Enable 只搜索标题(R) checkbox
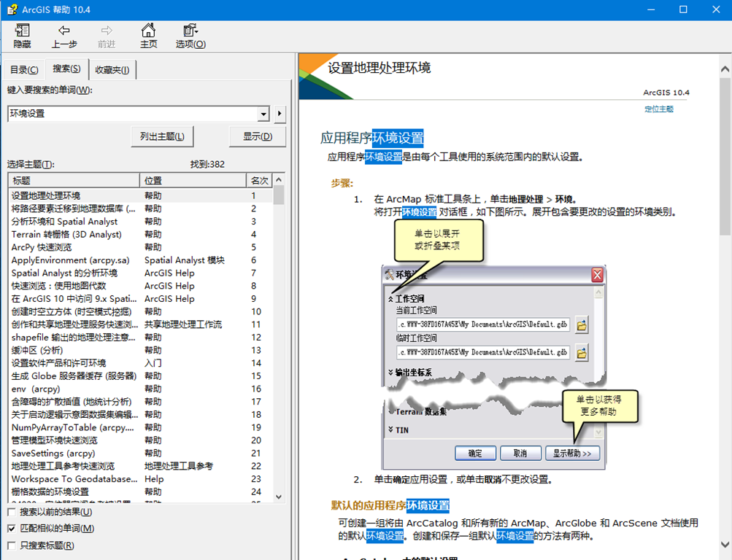Screen dimensions: 732x560 12,545
